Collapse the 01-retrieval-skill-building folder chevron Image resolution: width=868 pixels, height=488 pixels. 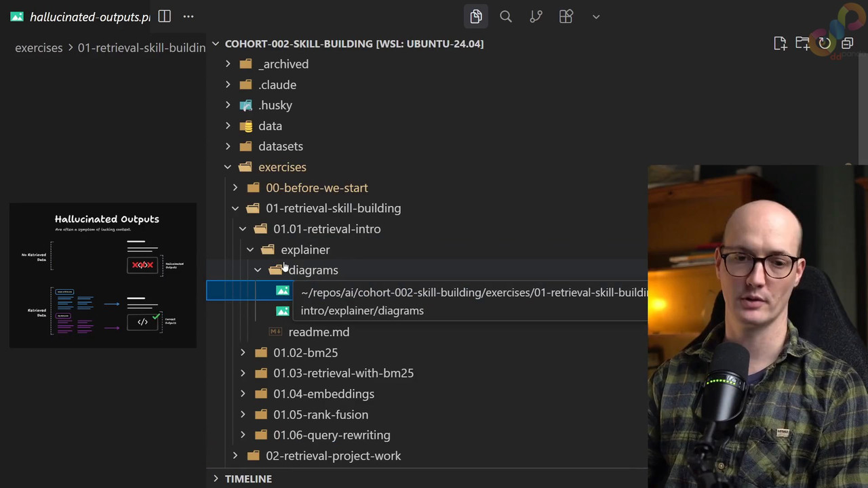tap(235, 208)
